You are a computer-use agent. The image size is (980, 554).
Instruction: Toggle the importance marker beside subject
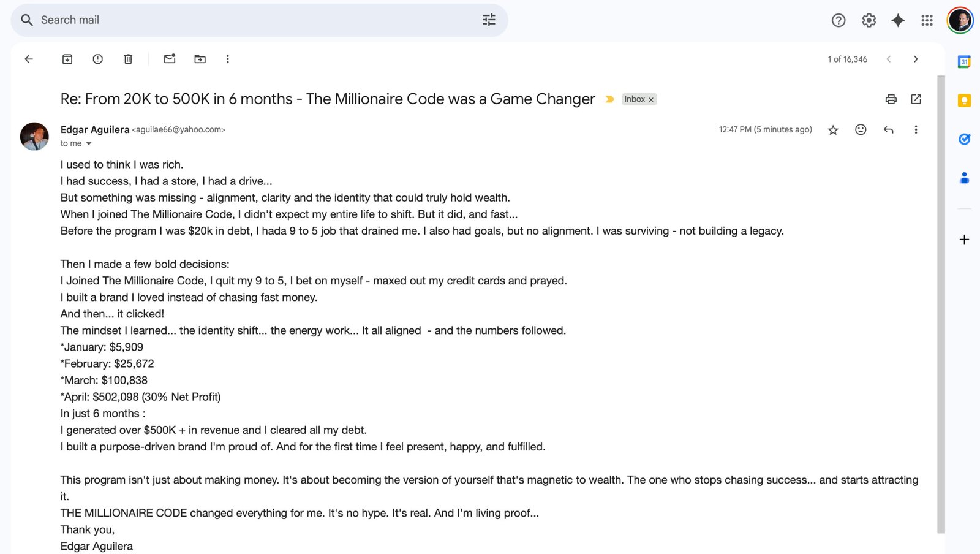coord(609,99)
